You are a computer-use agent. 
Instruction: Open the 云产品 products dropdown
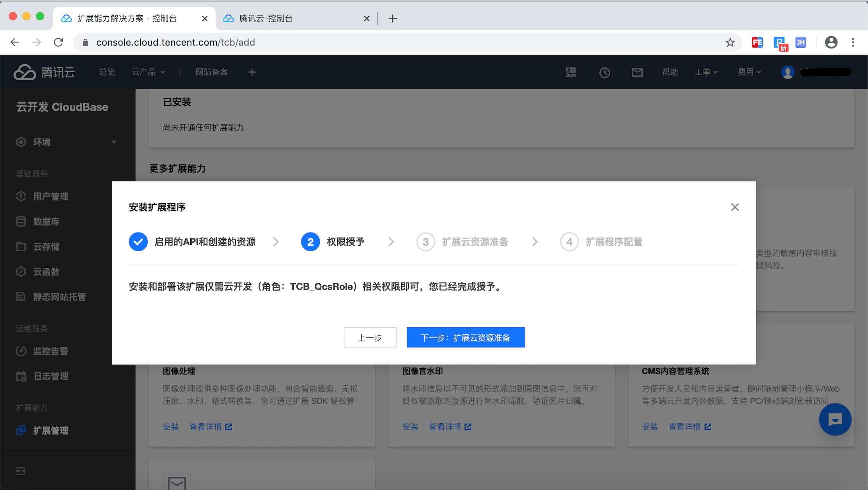(148, 72)
